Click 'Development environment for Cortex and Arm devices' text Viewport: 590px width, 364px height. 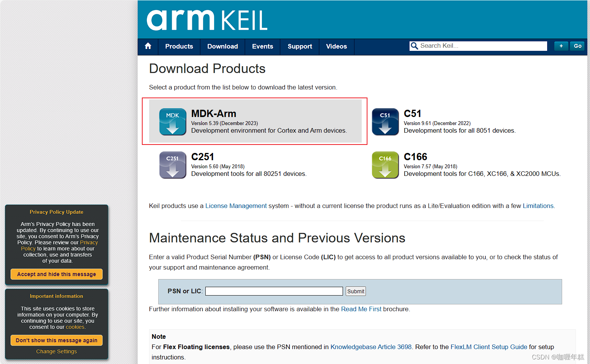[x=269, y=130]
